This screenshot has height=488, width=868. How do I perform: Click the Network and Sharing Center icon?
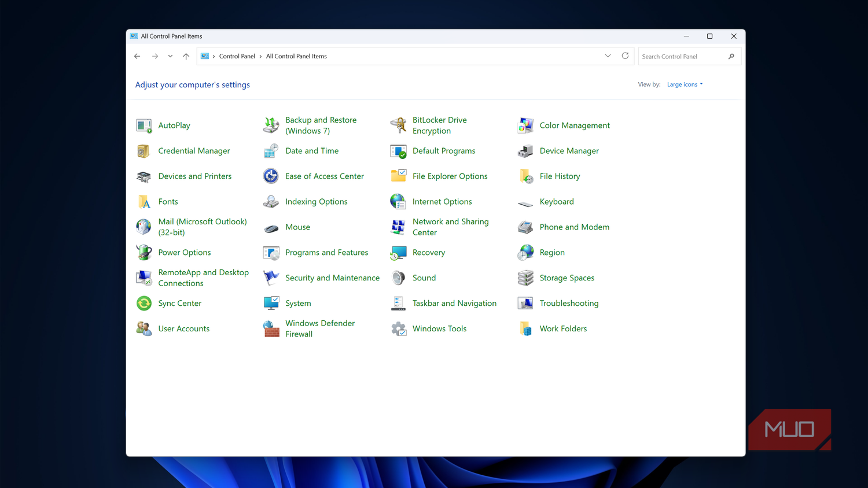coord(398,227)
